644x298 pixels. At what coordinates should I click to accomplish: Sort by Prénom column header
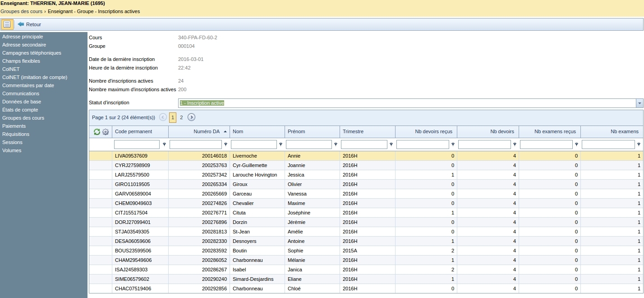pyautogui.click(x=296, y=131)
